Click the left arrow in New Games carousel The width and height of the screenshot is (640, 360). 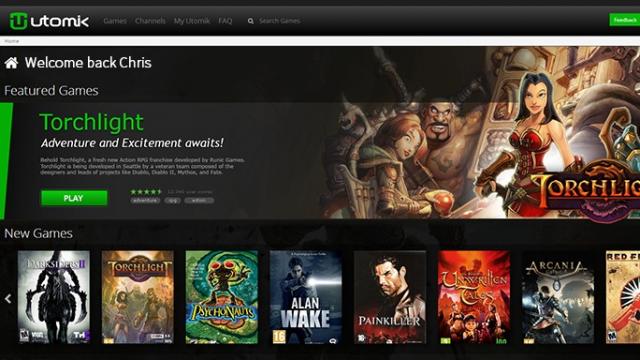pyautogui.click(x=8, y=299)
